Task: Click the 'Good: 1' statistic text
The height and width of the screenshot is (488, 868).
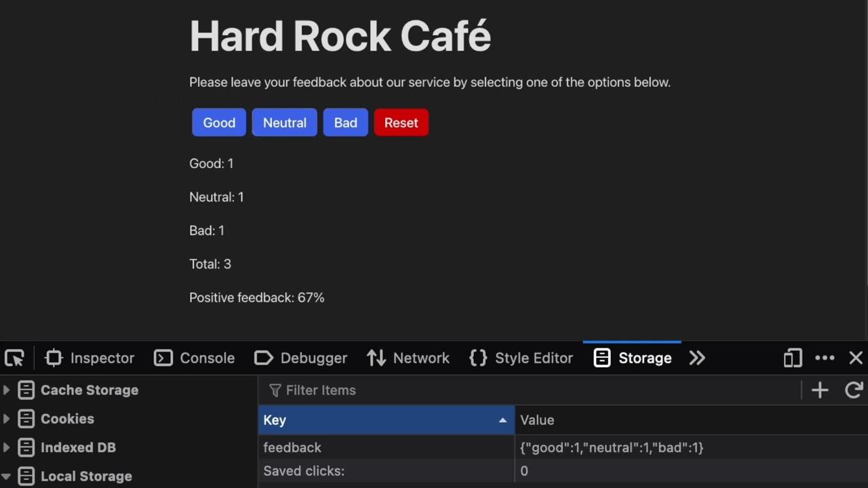Action: point(212,163)
